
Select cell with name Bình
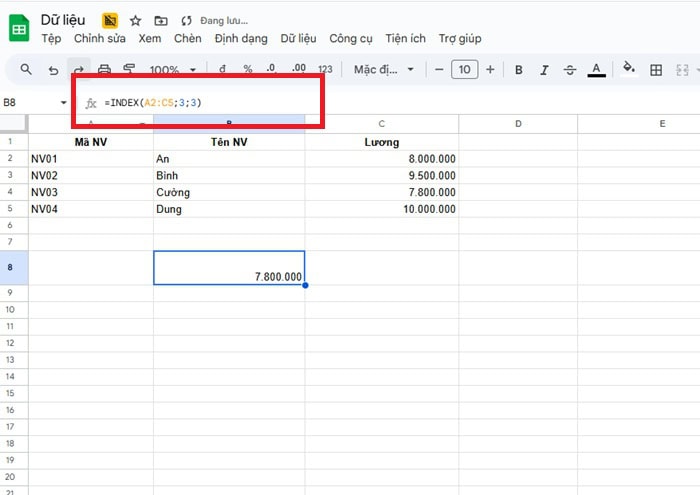pos(229,175)
